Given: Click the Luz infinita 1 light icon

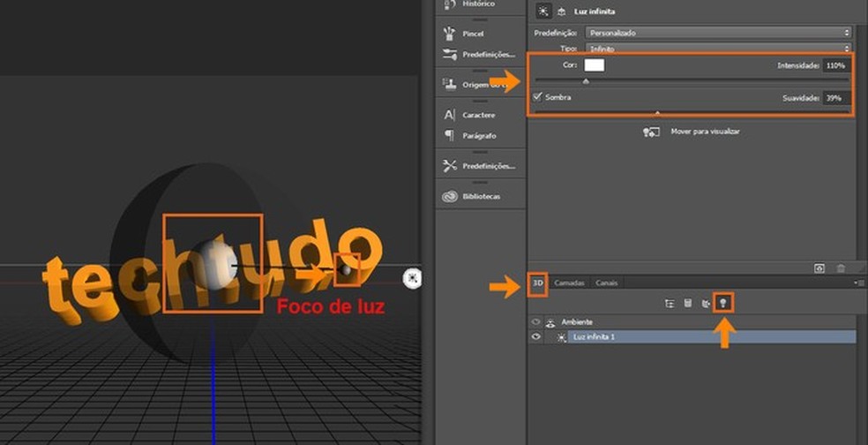Looking at the screenshot, I should pos(561,337).
